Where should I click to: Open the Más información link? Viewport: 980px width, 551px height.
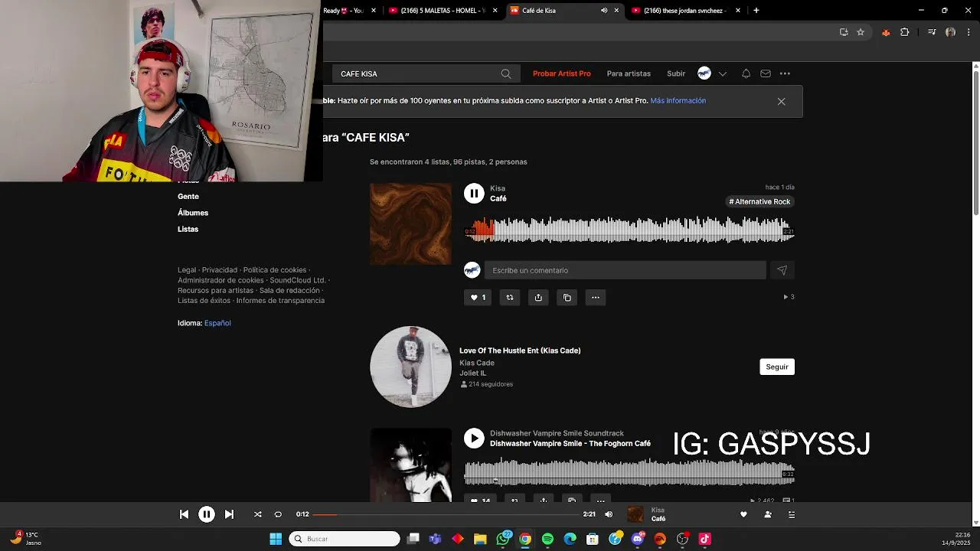[678, 100]
